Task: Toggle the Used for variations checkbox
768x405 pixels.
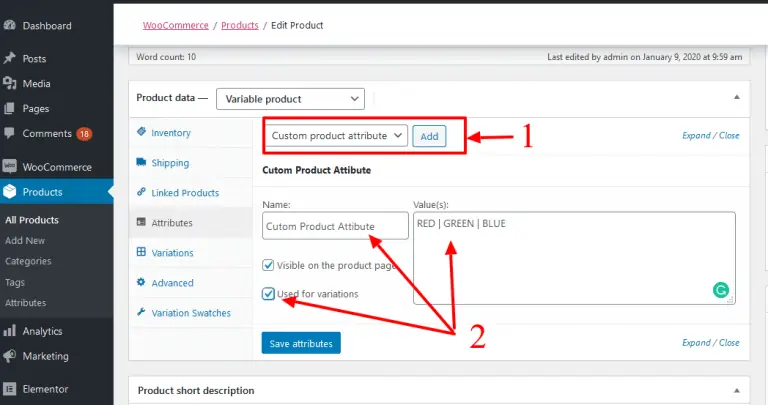Action: pyautogui.click(x=268, y=294)
